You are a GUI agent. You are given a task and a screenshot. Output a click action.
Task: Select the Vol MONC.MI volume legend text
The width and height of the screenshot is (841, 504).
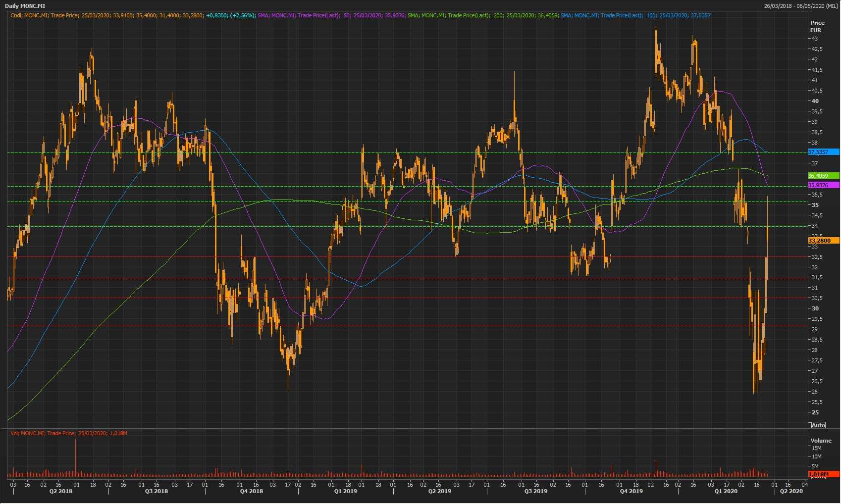pos(69,433)
